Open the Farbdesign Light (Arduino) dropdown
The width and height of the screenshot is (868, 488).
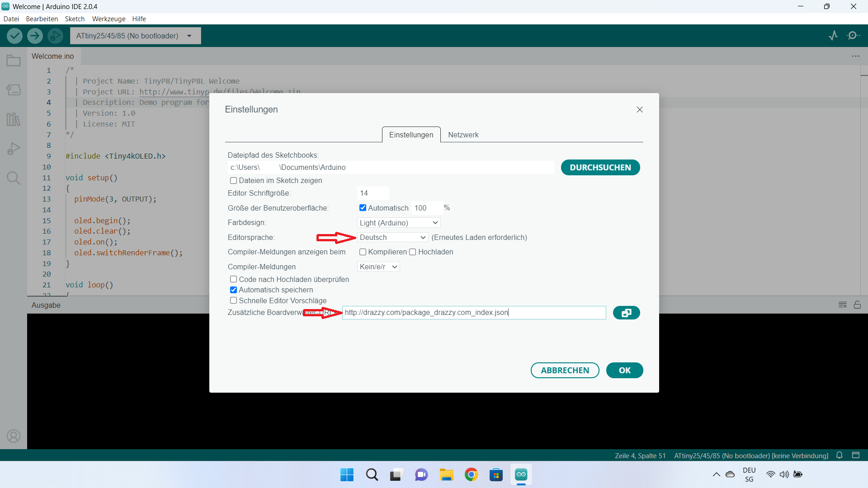pos(398,223)
